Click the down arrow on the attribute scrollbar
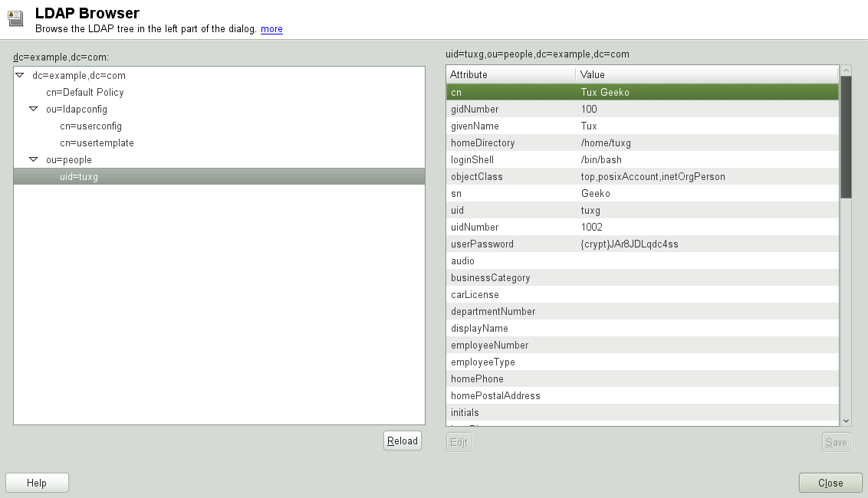Viewport: 868px width, 498px height. 846,421
